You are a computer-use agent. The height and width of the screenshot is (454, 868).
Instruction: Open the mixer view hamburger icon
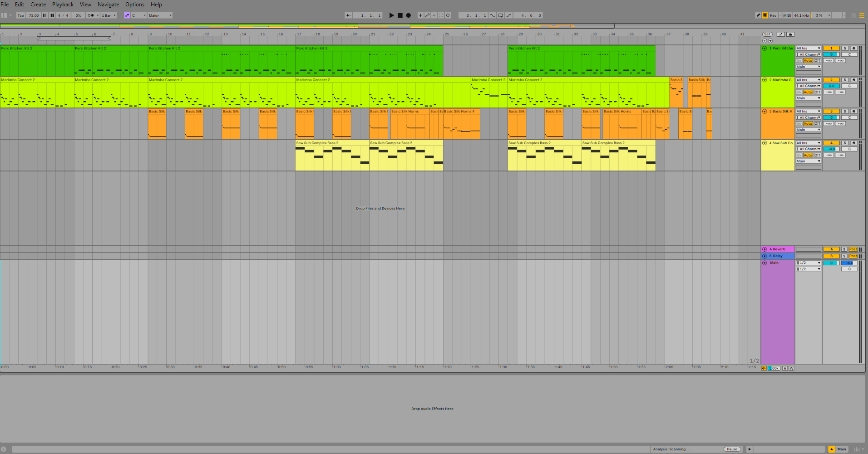[862, 15]
